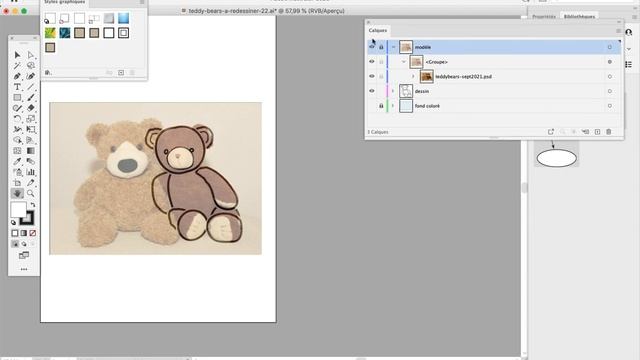Viewport: 640px width, 360px height.
Task: Unlock the modèle layer lock icon
Action: point(381,47)
